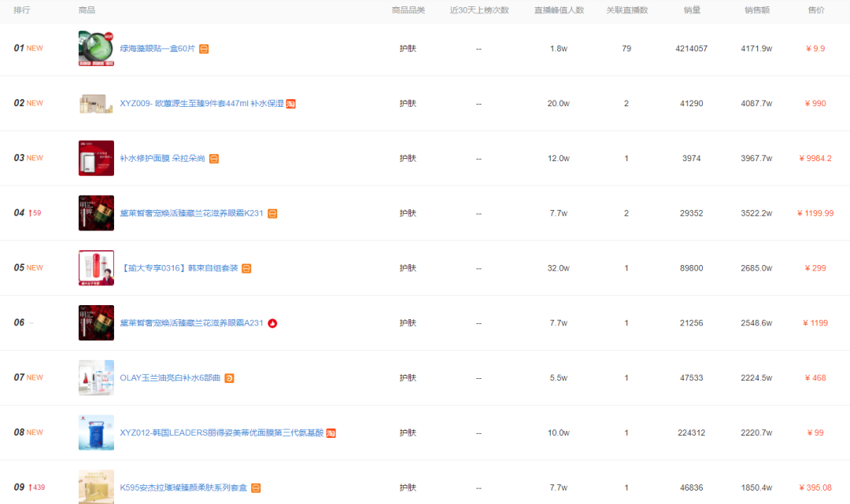Click the sales value 224312

pyautogui.click(x=692, y=432)
